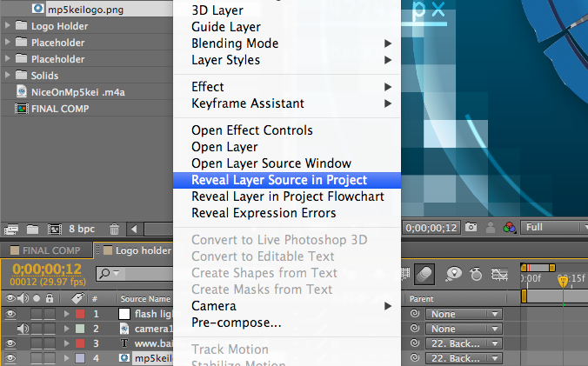
Task: Open the graph editor icon
Action: tap(501, 274)
